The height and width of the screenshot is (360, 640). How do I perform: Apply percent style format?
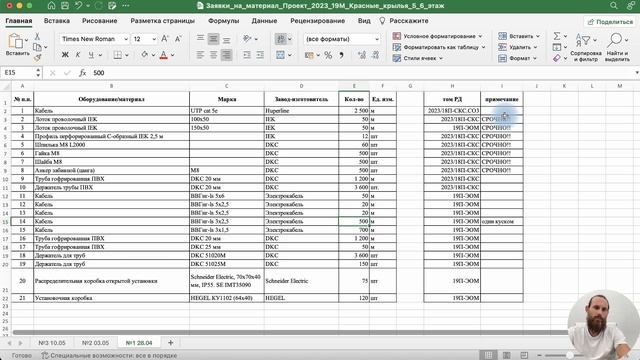tap(328, 55)
